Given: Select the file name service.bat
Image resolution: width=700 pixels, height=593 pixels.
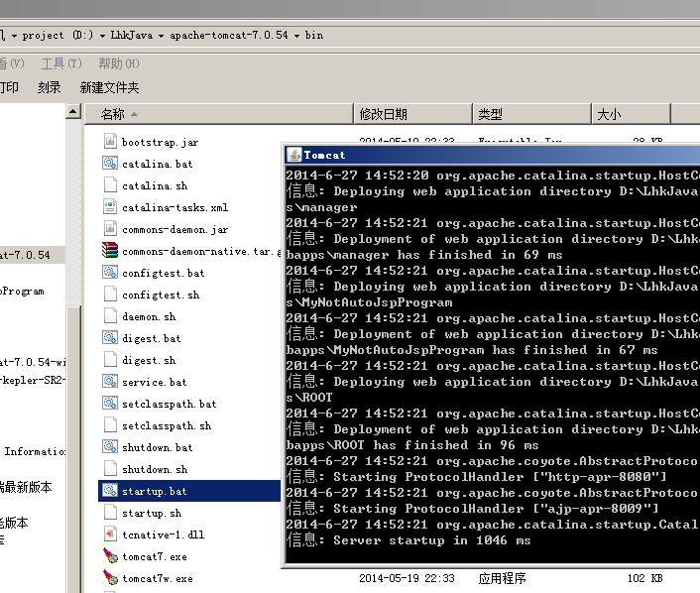Looking at the screenshot, I should point(155,382).
